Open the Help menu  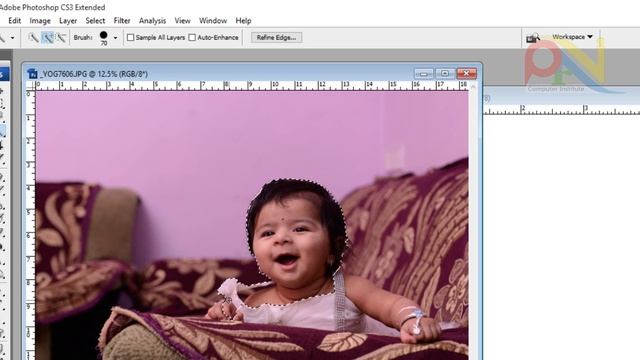click(x=243, y=21)
